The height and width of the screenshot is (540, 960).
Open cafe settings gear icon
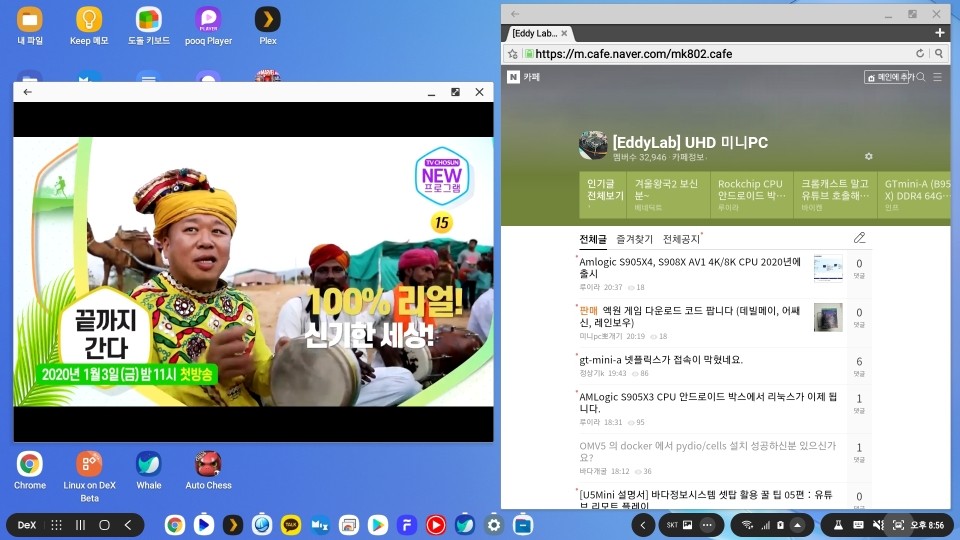[868, 157]
